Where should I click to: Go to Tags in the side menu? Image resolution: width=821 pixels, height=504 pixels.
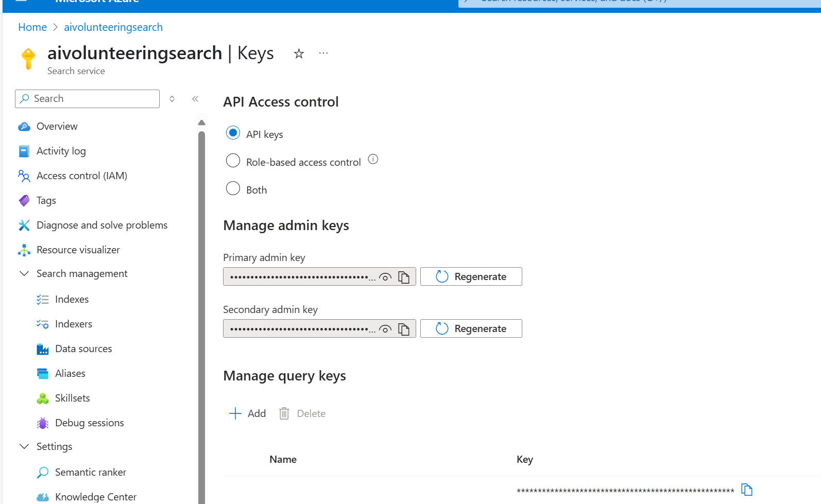coord(46,201)
